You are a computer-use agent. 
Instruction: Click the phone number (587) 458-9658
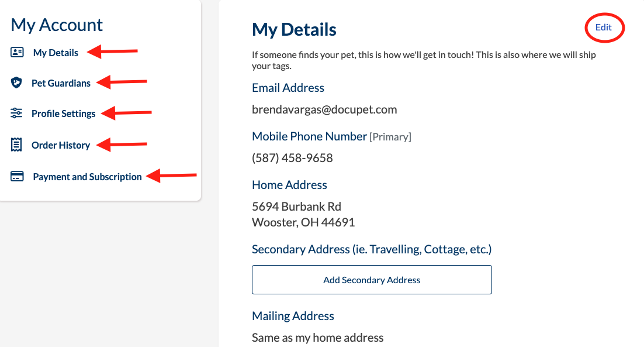[292, 158]
